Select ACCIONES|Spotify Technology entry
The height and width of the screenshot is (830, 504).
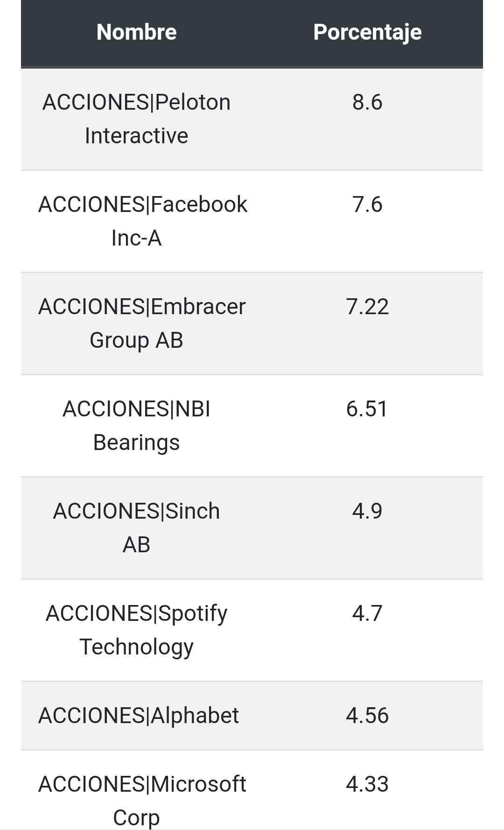click(136, 630)
